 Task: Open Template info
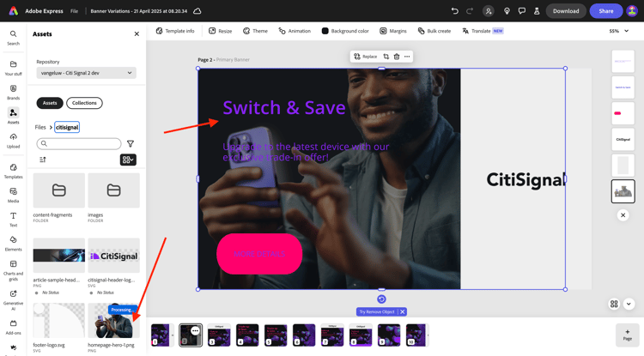point(175,31)
